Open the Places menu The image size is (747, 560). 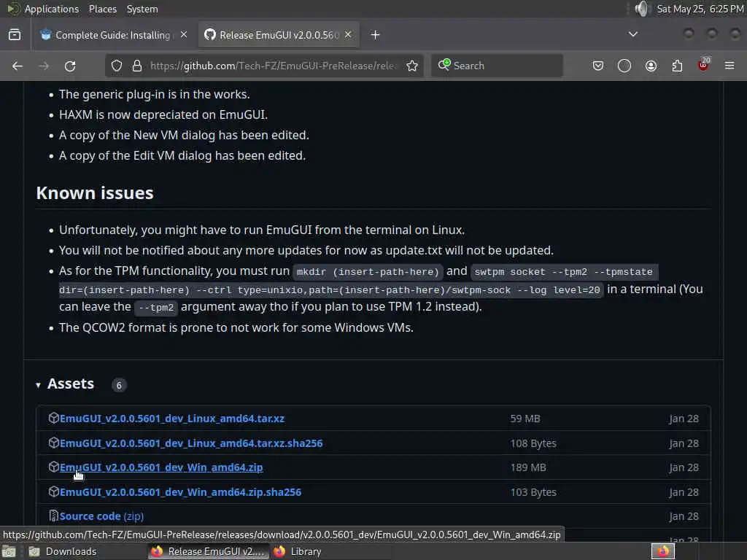pyautogui.click(x=102, y=9)
